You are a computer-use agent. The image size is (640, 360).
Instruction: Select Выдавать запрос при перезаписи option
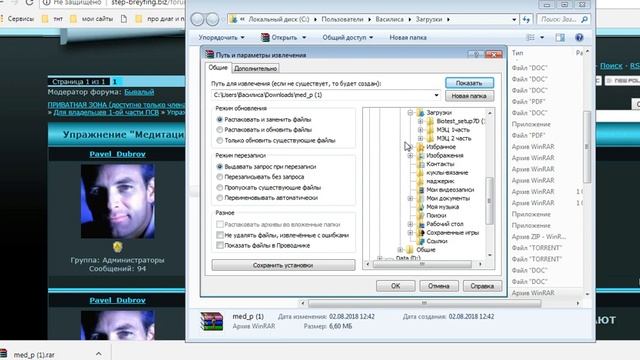220,167
